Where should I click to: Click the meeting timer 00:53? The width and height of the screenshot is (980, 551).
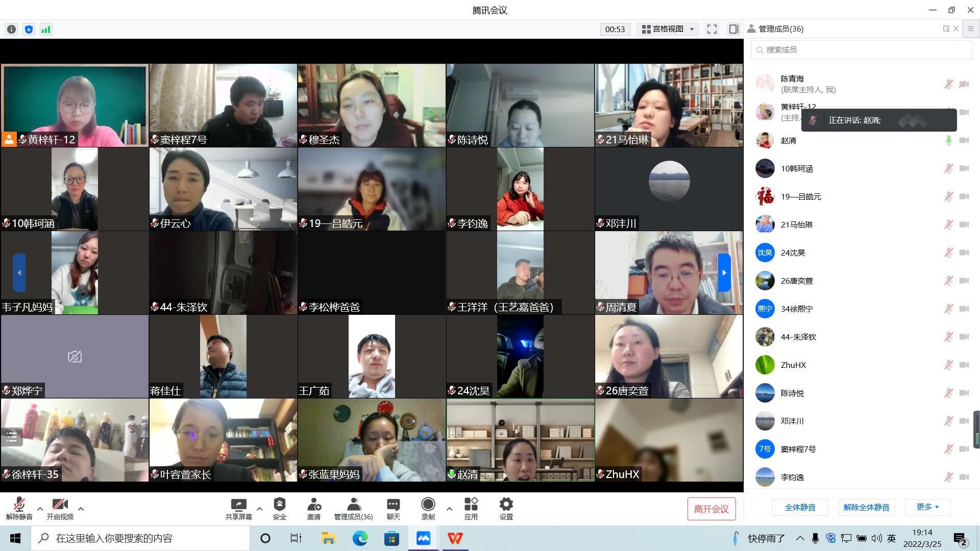click(615, 29)
